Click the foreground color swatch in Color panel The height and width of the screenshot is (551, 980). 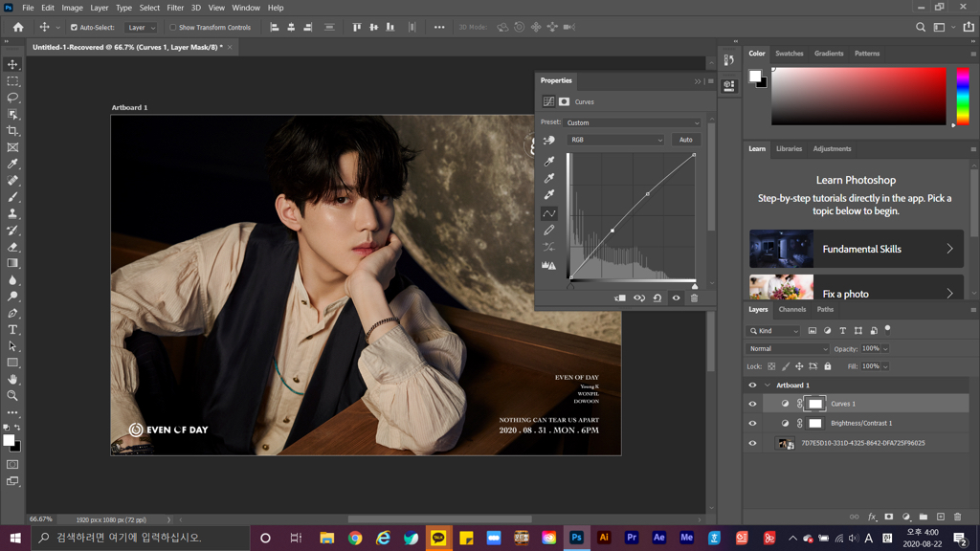[755, 76]
